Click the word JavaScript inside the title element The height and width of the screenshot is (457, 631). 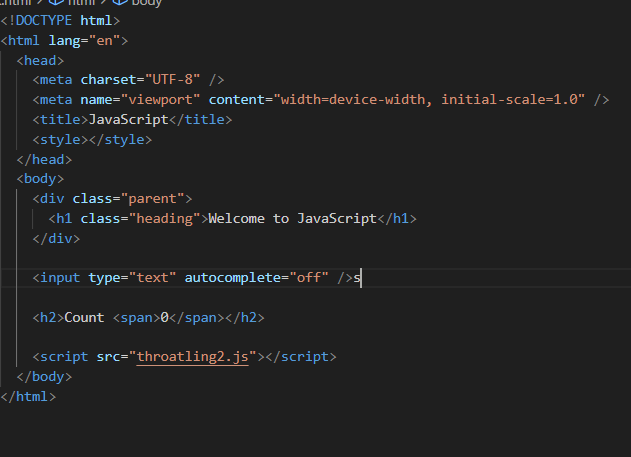tap(128, 119)
